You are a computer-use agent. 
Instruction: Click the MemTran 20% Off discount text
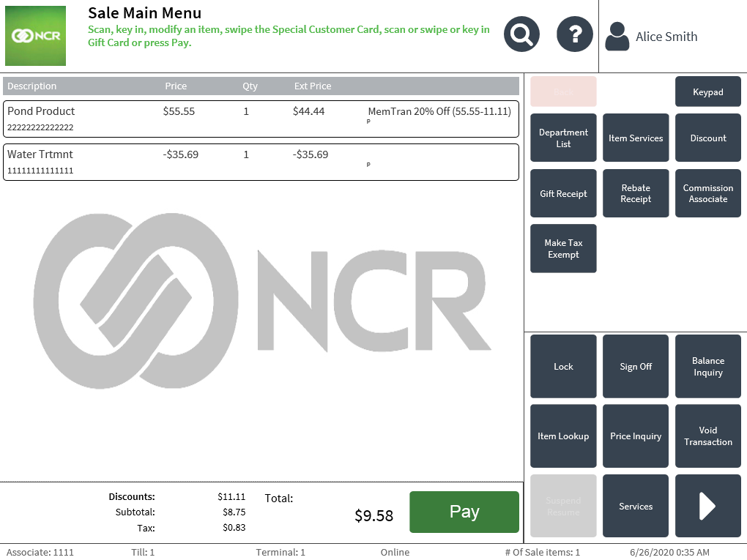(439, 111)
